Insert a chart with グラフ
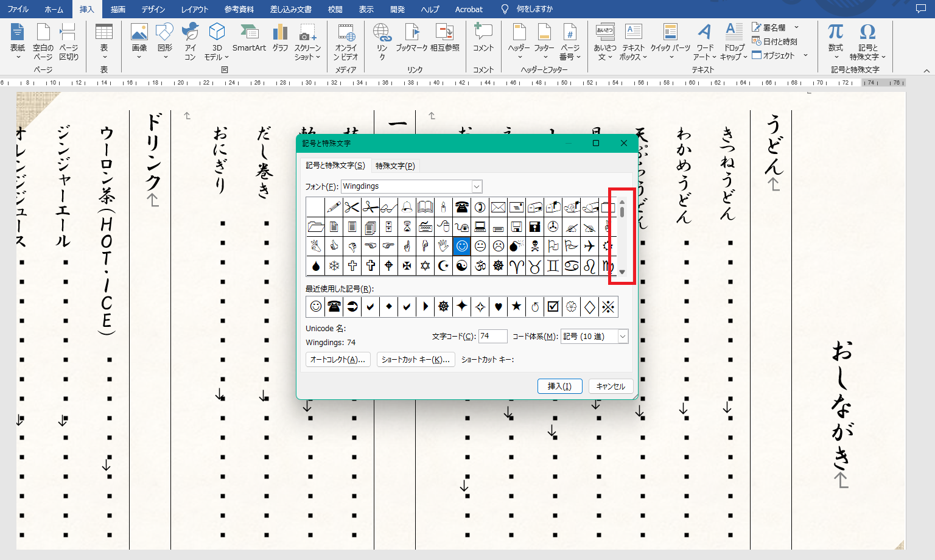Viewport: 935px width, 560px height. (280, 38)
